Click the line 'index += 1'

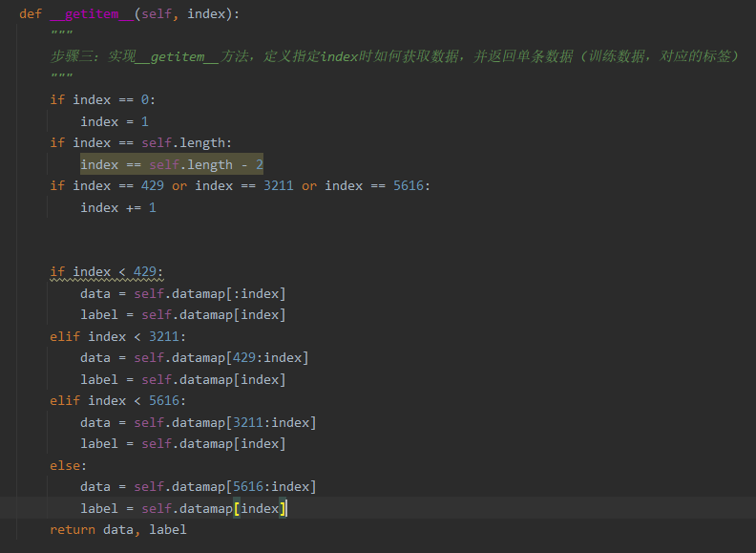click(x=118, y=207)
